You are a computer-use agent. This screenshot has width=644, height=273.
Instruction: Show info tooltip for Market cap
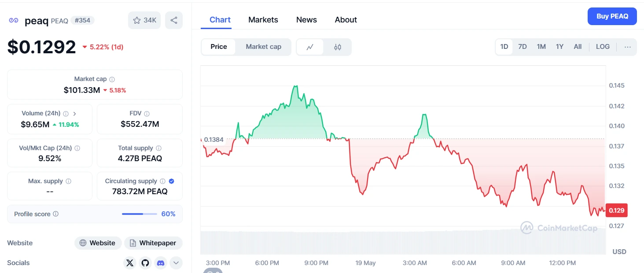click(112, 79)
